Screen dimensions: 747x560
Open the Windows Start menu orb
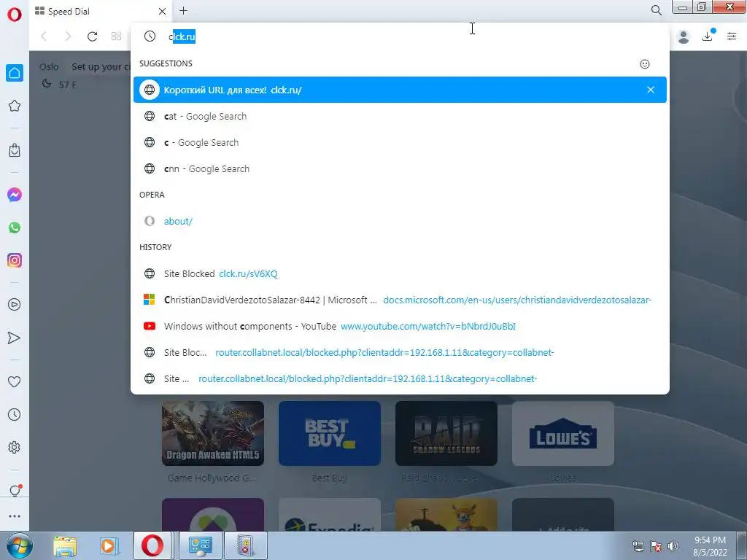[19, 545]
